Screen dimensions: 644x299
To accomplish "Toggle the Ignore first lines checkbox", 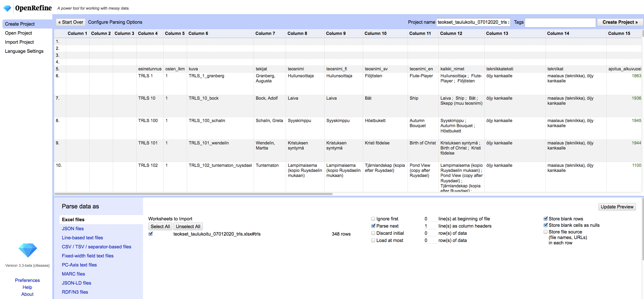I will (x=373, y=219).
